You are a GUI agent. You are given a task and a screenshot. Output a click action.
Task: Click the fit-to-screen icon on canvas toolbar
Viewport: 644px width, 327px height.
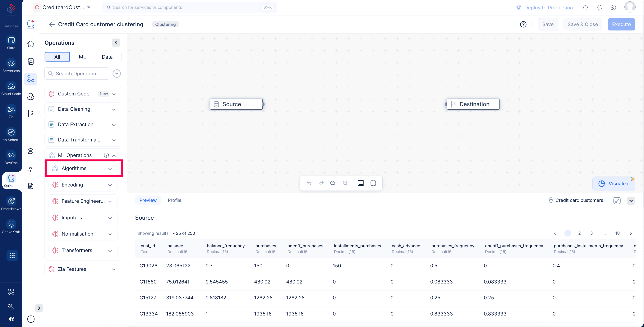[x=373, y=183]
